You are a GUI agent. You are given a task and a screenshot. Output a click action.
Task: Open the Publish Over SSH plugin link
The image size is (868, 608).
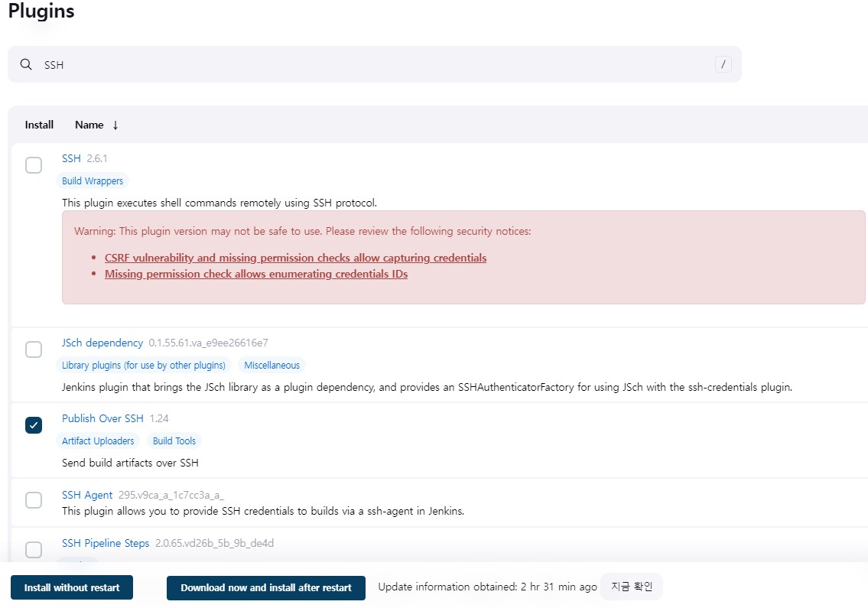[102, 418]
